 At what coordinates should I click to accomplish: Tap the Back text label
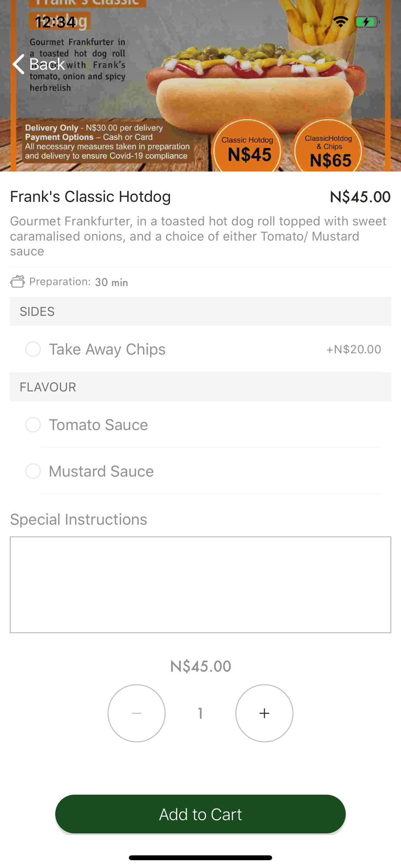[x=47, y=64]
